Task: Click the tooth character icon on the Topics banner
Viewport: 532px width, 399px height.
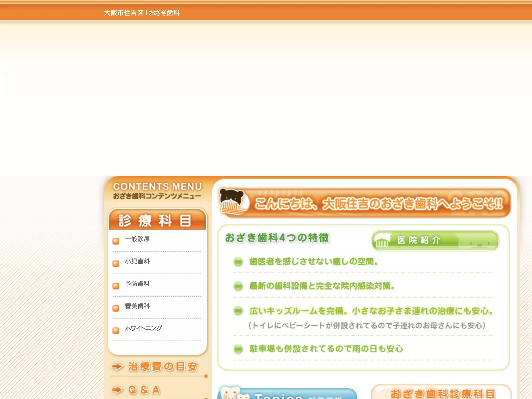Action: point(234,393)
